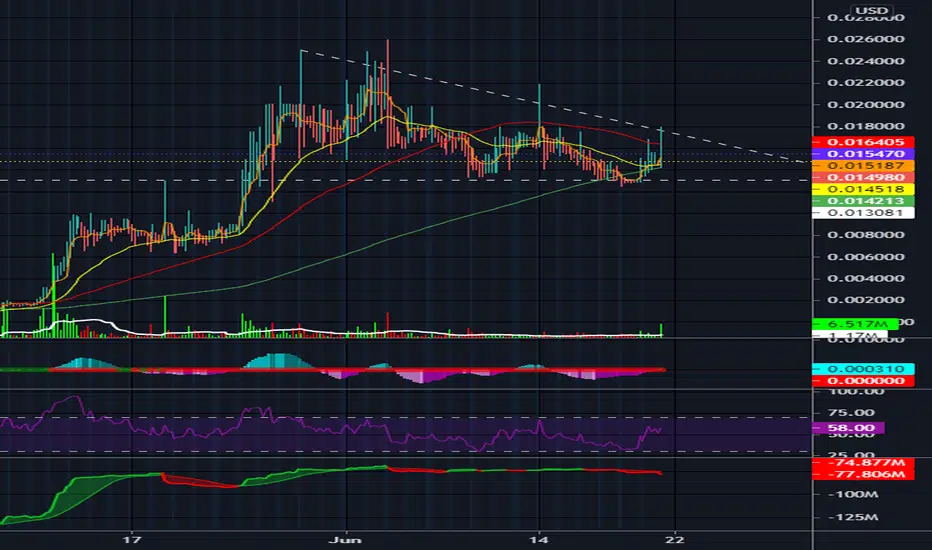Select the -74.877M indicator value tag

coord(863,463)
